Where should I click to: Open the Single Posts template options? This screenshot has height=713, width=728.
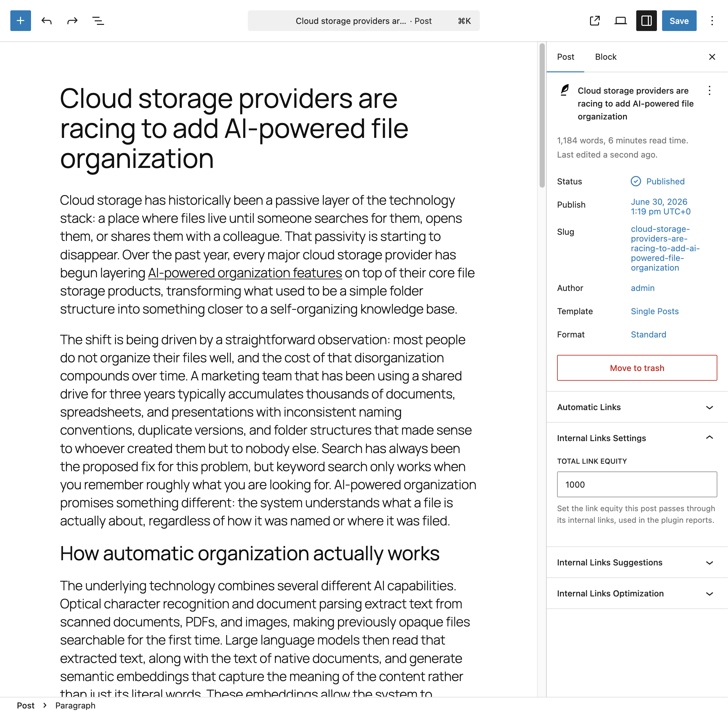pyautogui.click(x=655, y=311)
